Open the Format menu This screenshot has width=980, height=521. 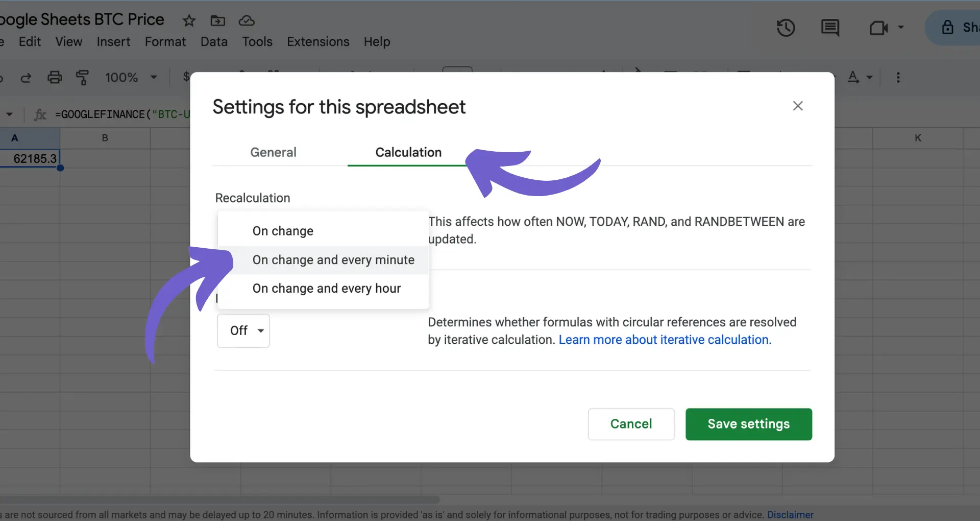[165, 42]
